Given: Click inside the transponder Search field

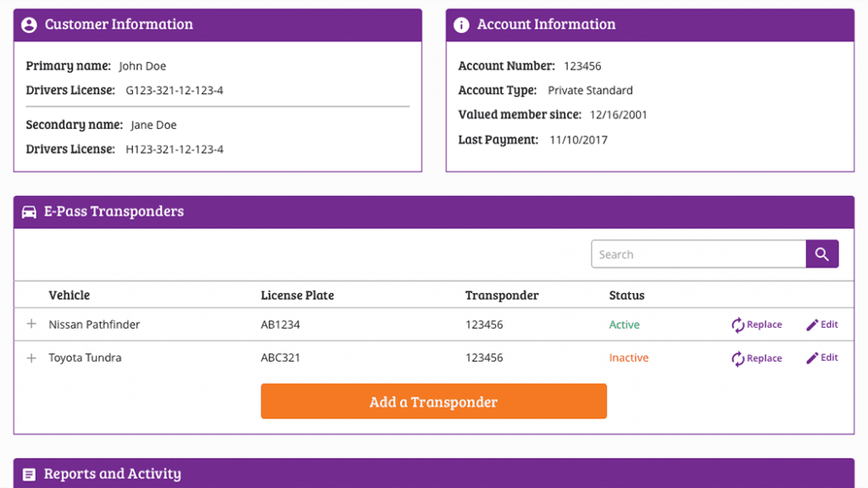Looking at the screenshot, I should pos(695,253).
